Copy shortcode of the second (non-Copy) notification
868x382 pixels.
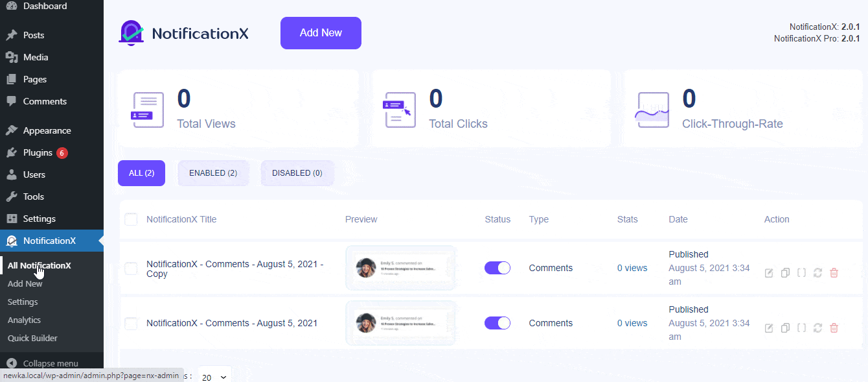[x=801, y=328]
